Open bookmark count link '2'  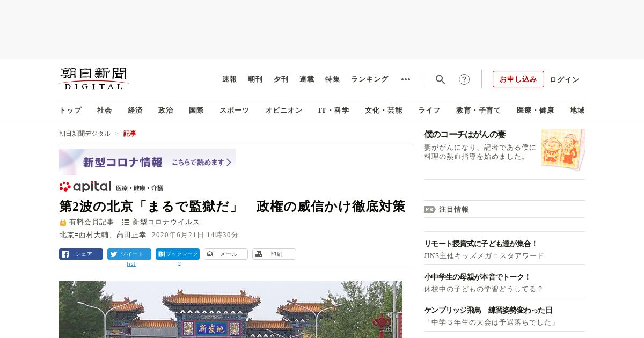click(x=179, y=264)
